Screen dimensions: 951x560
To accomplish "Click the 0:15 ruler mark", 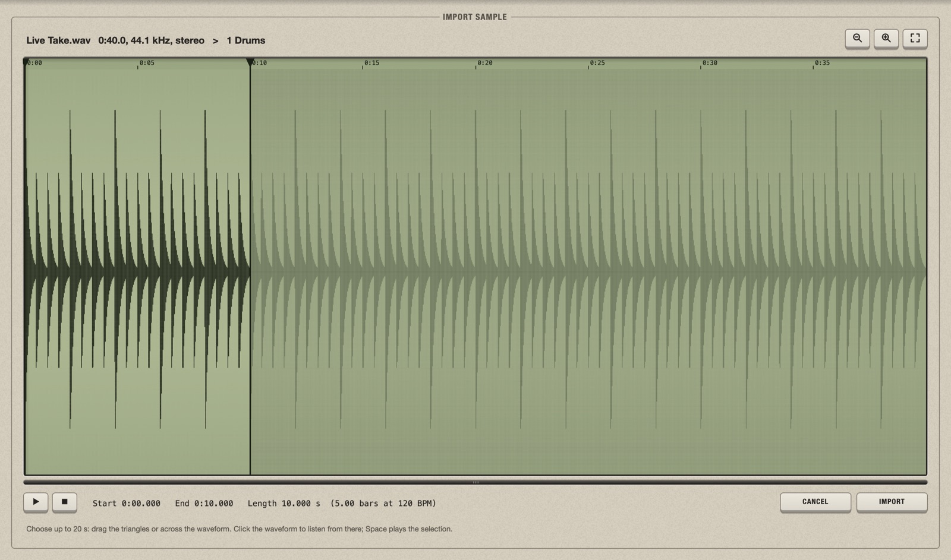I will tap(371, 63).
